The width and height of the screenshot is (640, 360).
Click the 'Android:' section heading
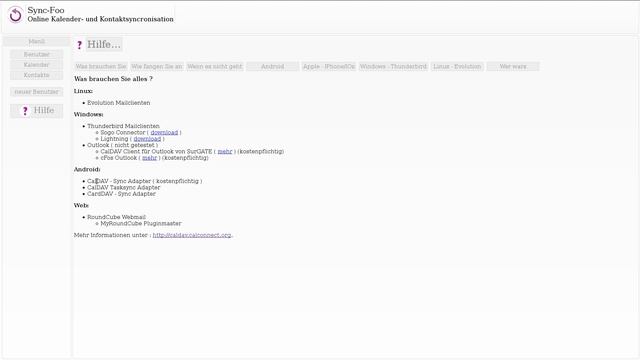[x=87, y=169]
